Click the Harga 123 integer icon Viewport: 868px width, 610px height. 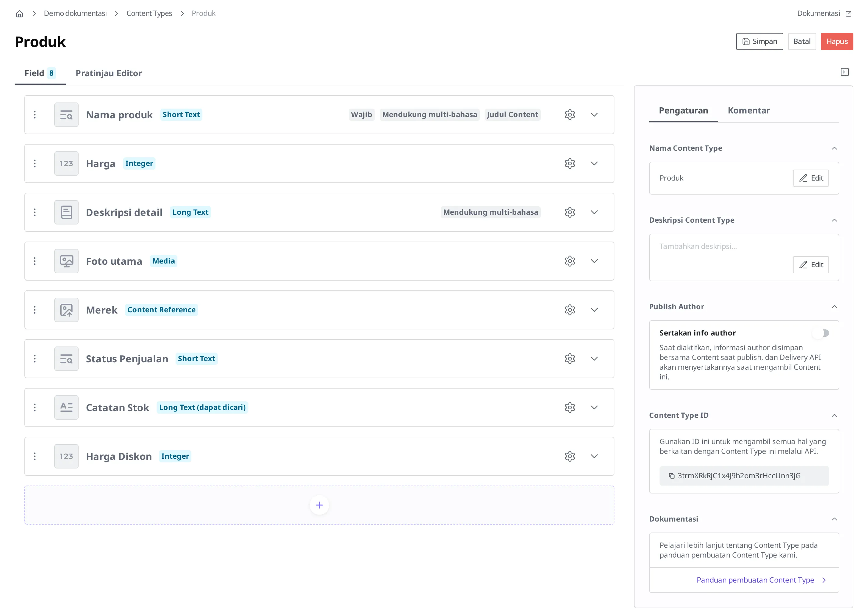click(x=66, y=163)
